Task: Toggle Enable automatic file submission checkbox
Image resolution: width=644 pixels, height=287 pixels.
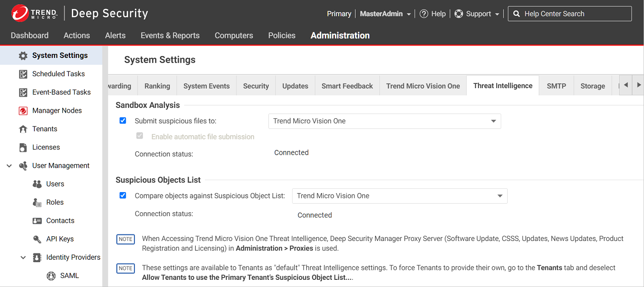Action: (140, 136)
